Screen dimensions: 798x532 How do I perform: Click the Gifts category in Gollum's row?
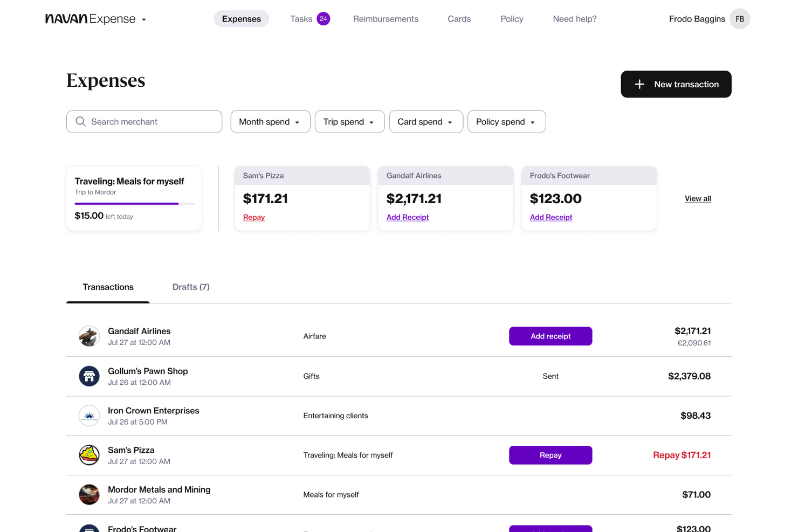312,376
